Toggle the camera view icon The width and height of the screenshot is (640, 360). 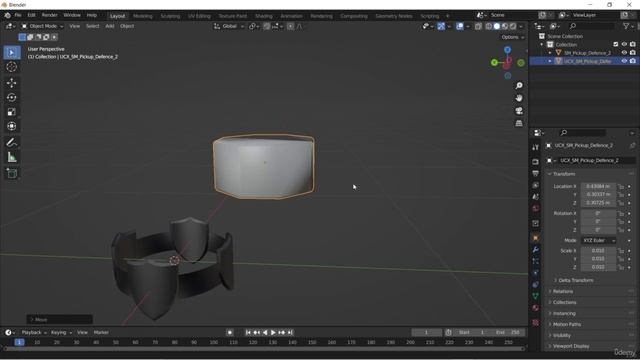[519, 111]
